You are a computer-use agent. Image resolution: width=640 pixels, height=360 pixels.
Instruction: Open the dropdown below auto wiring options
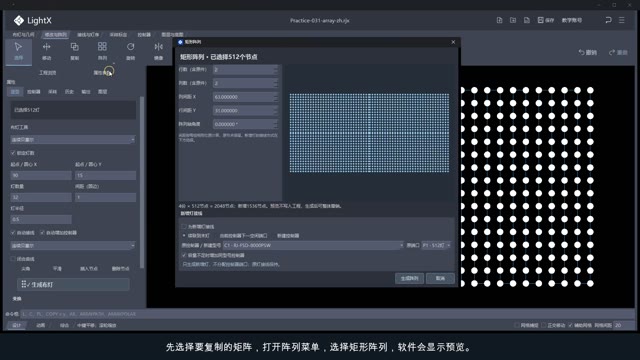point(73,246)
